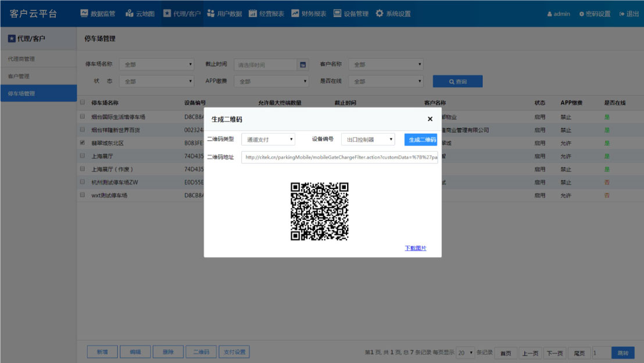Select 客户管理 in the sidebar

tap(38, 76)
